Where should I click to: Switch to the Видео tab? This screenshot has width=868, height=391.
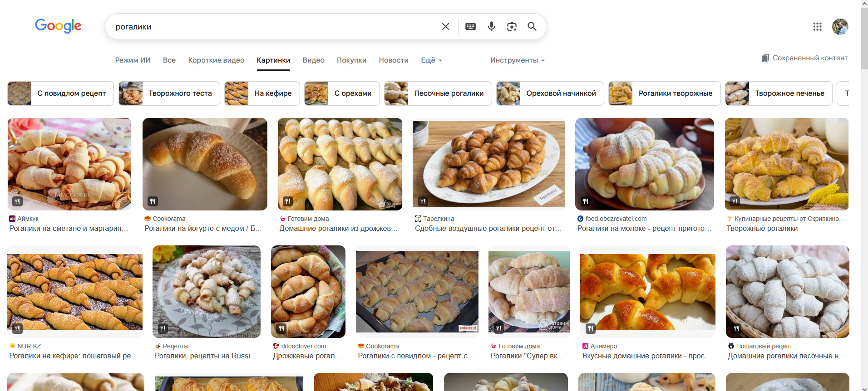click(313, 60)
